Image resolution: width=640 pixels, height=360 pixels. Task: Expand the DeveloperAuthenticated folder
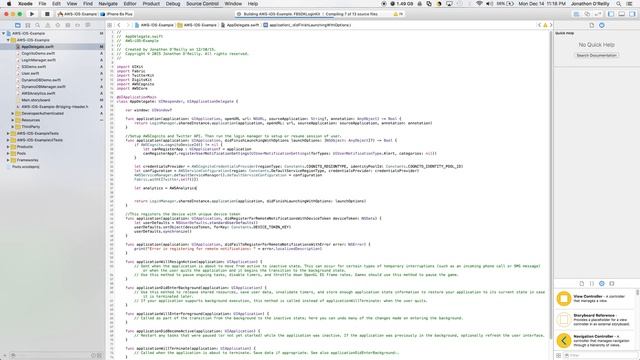click(x=13, y=113)
